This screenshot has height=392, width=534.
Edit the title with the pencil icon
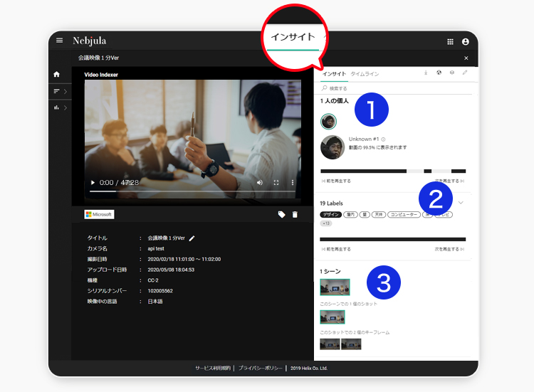tap(192, 238)
